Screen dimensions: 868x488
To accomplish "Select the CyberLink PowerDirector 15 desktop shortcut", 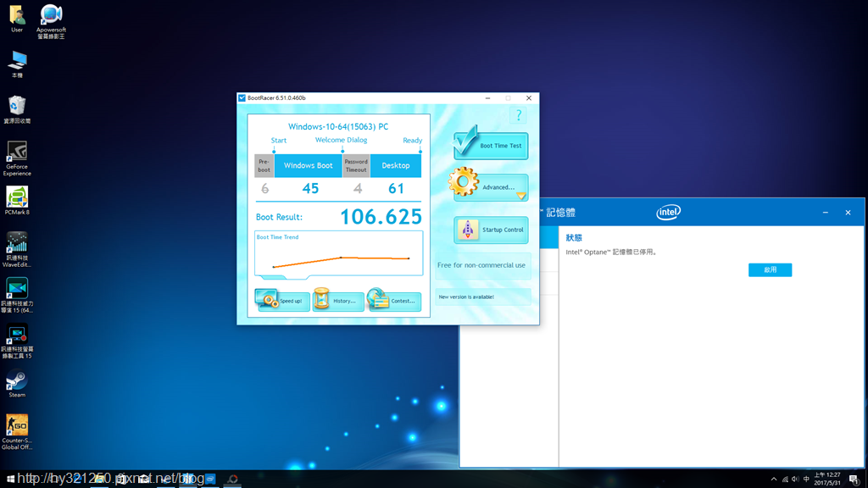I will [17, 296].
